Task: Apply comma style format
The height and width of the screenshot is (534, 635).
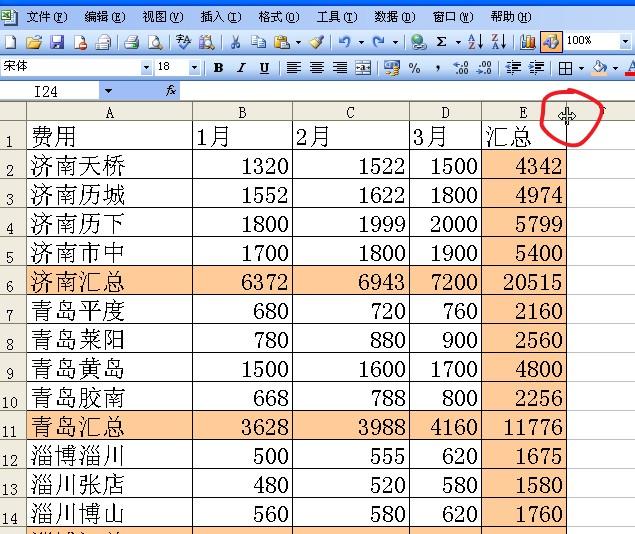Action: [x=438, y=68]
